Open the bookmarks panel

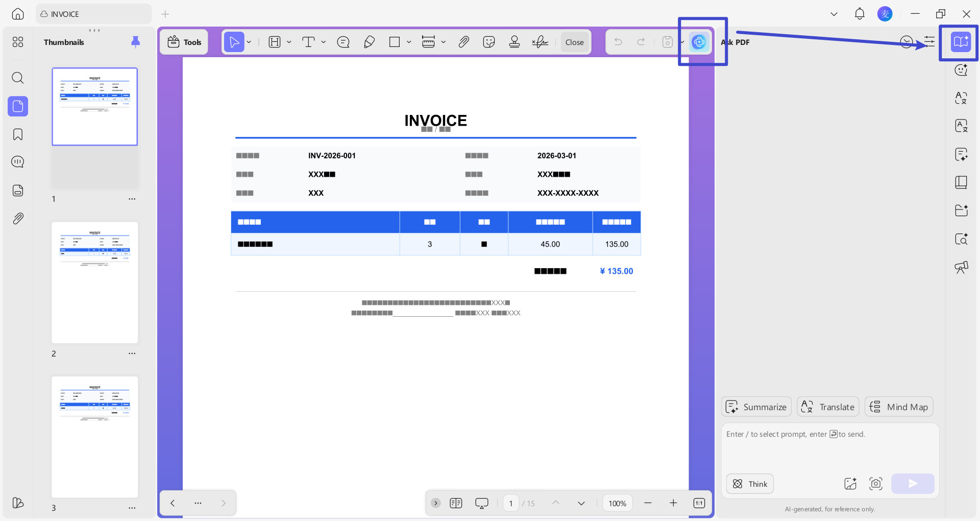pos(18,134)
